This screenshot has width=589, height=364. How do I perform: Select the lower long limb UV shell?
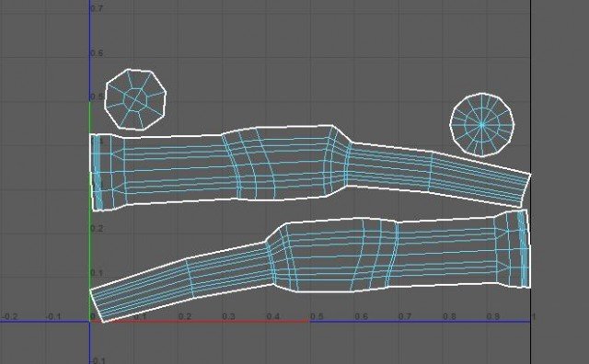310,266
